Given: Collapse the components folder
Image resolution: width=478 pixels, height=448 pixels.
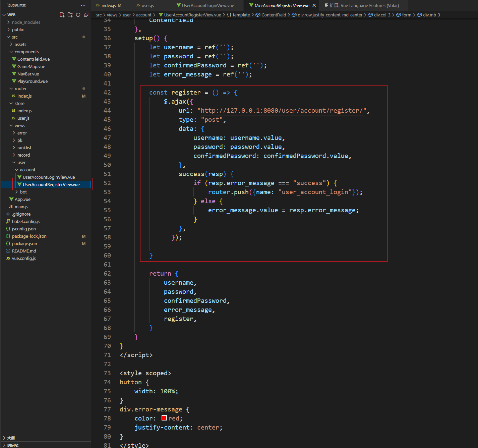Looking at the screenshot, I should coord(27,52).
